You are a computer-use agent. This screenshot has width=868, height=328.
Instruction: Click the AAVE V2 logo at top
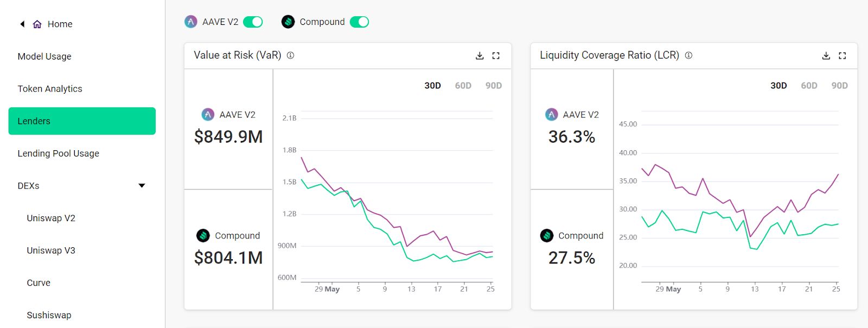191,22
